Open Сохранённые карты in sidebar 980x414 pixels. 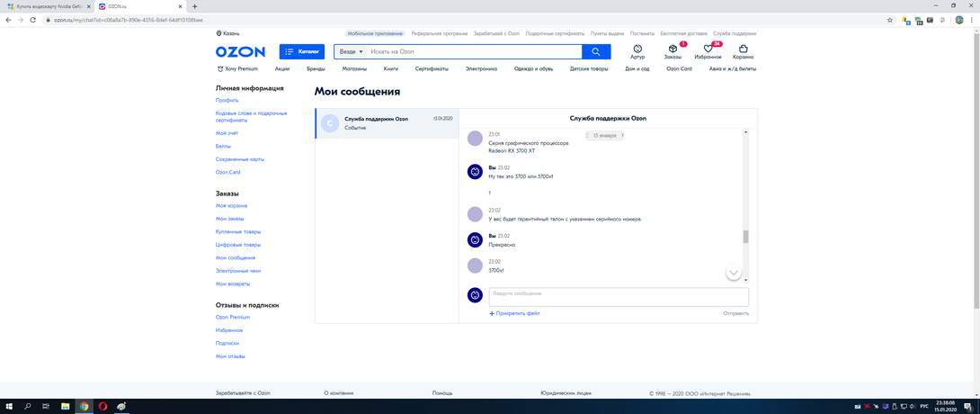(240, 158)
